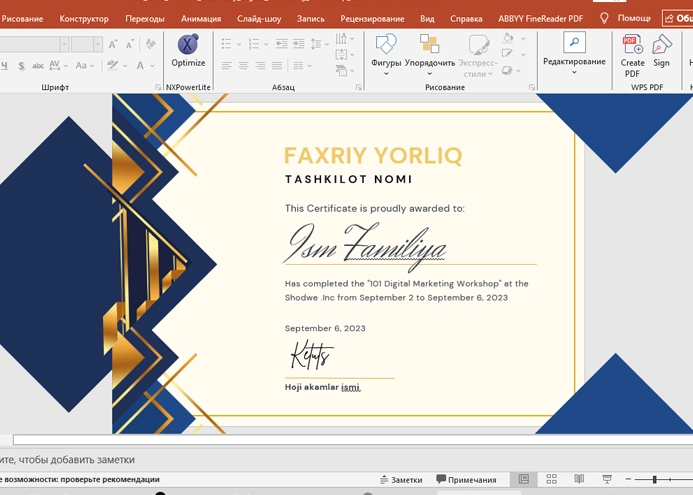Click the zoom out minus button
Image resolution: width=693 pixels, height=495 pixels.
point(628,479)
